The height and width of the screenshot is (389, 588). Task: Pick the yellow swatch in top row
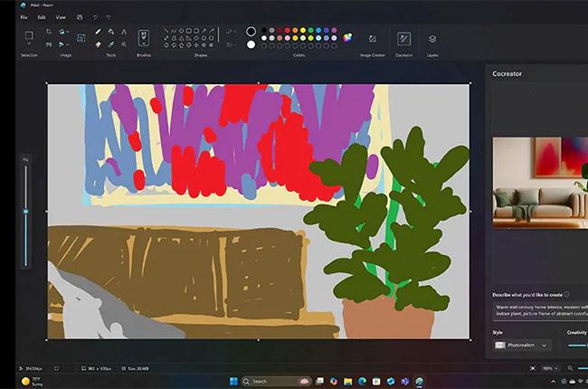click(x=303, y=31)
